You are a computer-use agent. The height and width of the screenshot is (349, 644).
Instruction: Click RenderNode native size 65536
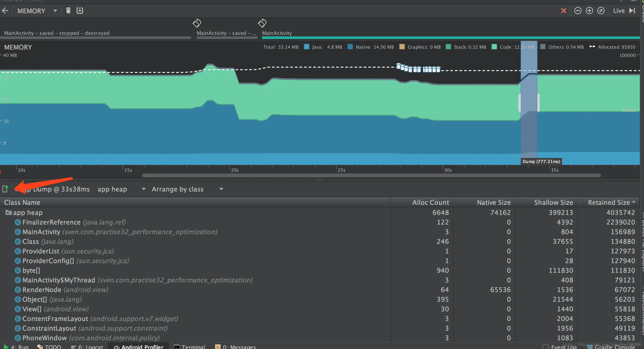pos(500,290)
